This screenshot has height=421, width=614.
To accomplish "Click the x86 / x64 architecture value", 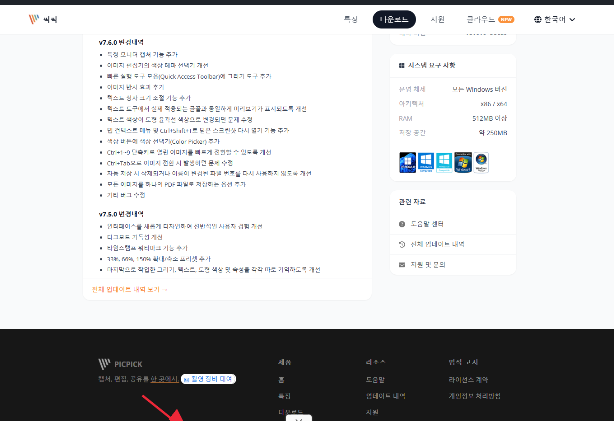I will pos(494,104).
